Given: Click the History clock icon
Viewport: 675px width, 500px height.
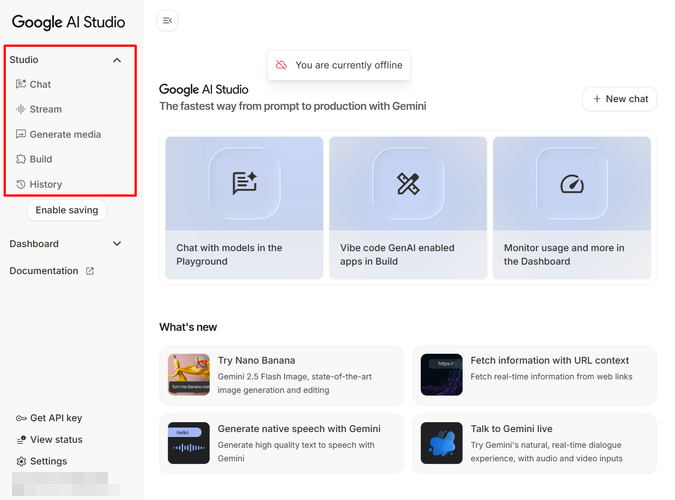Looking at the screenshot, I should [21, 185].
